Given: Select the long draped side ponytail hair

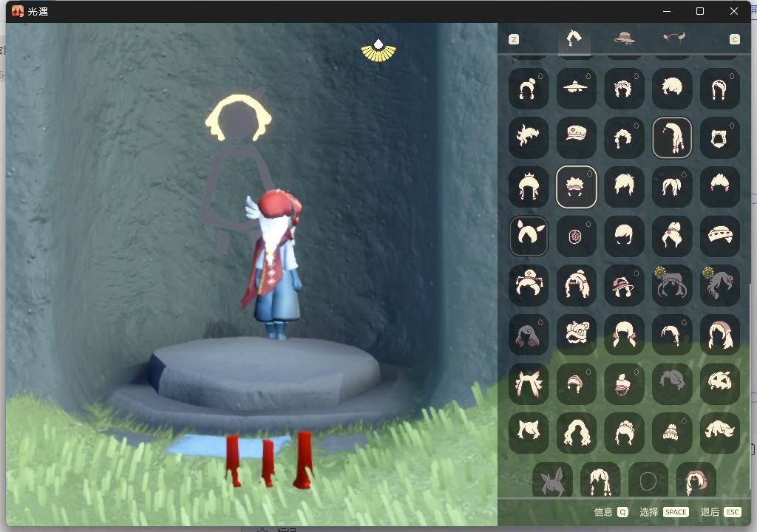Looking at the screenshot, I should pos(672,137).
